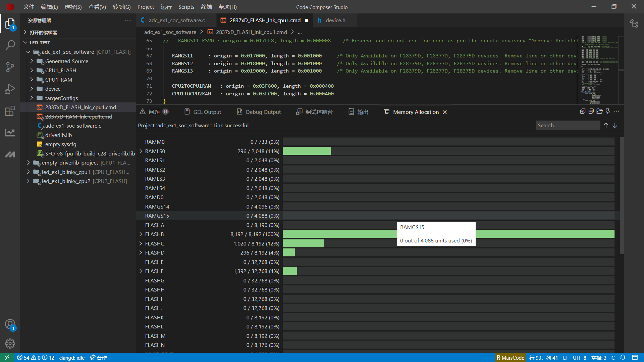644x362 pixels.
Task: Open the driverlib.lib file
Action: [x=59, y=135]
